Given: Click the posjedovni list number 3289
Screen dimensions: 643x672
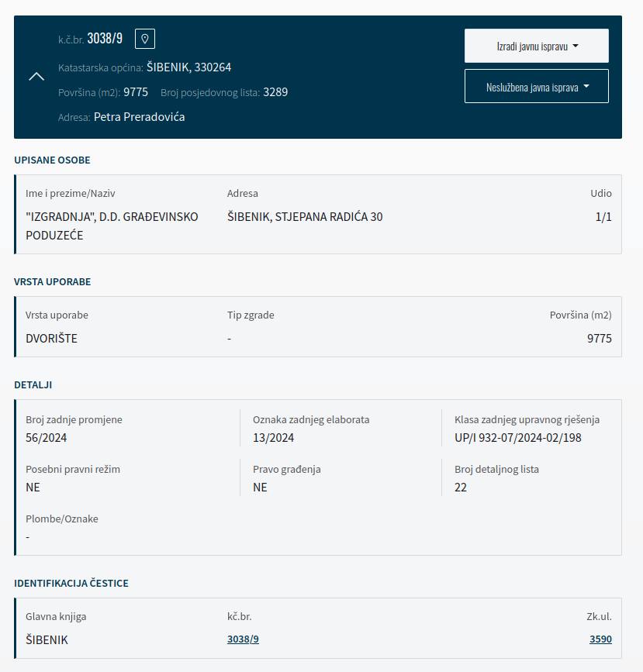Looking at the screenshot, I should [x=275, y=92].
